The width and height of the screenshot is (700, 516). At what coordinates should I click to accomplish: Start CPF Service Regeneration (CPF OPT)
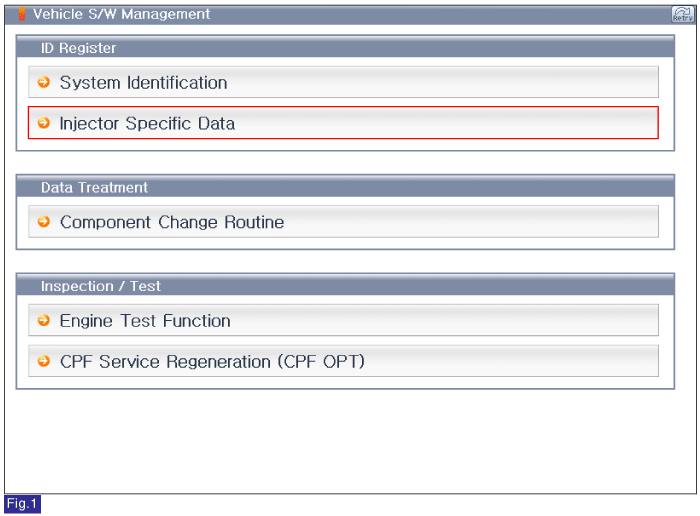pos(343,361)
